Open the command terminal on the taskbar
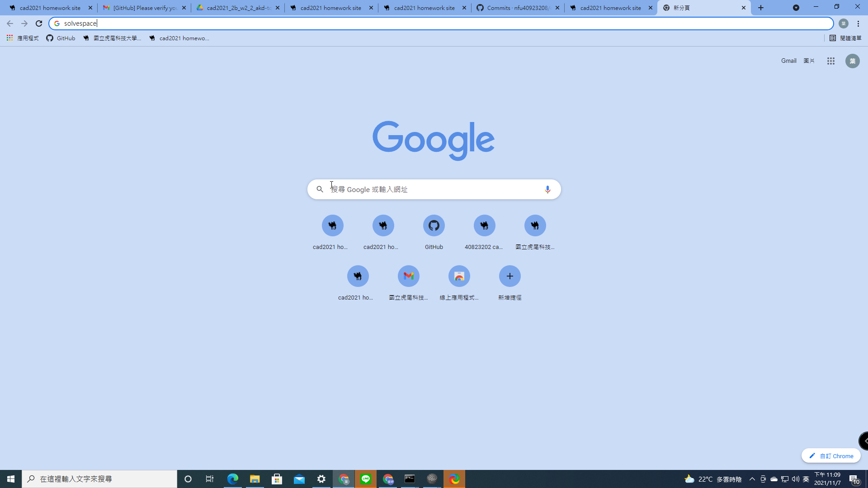 pyautogui.click(x=410, y=479)
